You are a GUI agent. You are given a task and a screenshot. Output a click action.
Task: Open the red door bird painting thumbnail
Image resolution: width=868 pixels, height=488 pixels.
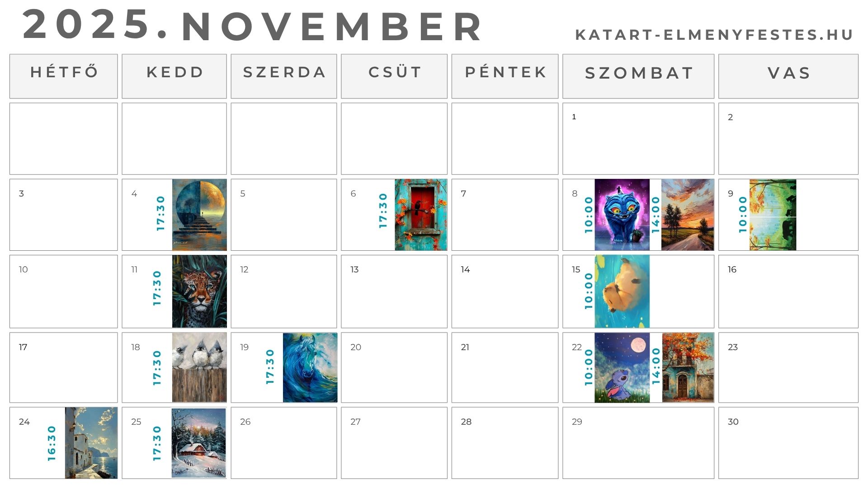(x=420, y=215)
